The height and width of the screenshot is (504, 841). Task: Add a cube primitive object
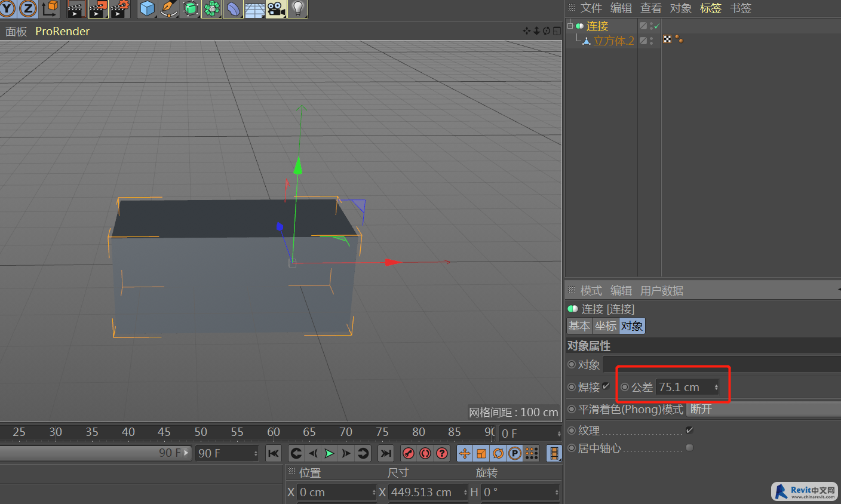(148, 8)
